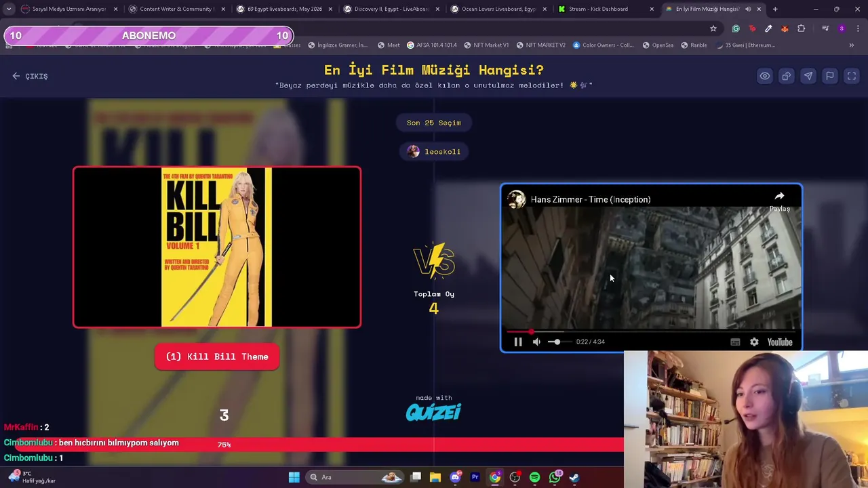The width and height of the screenshot is (868, 488).
Task: Open the Chrome extensions puzzle icon
Action: (802, 28)
